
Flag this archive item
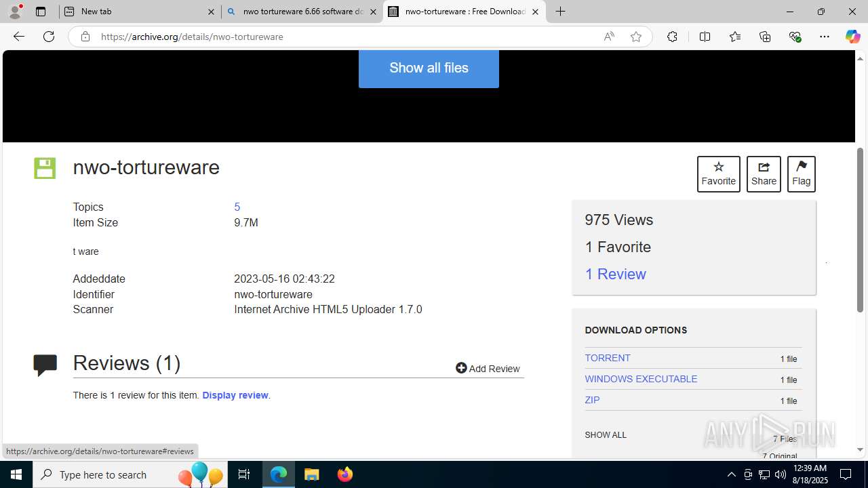(x=802, y=174)
